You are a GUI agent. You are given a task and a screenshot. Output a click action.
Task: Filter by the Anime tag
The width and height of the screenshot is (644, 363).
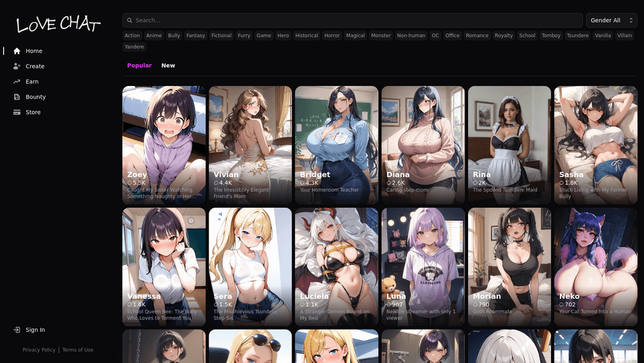154,35
